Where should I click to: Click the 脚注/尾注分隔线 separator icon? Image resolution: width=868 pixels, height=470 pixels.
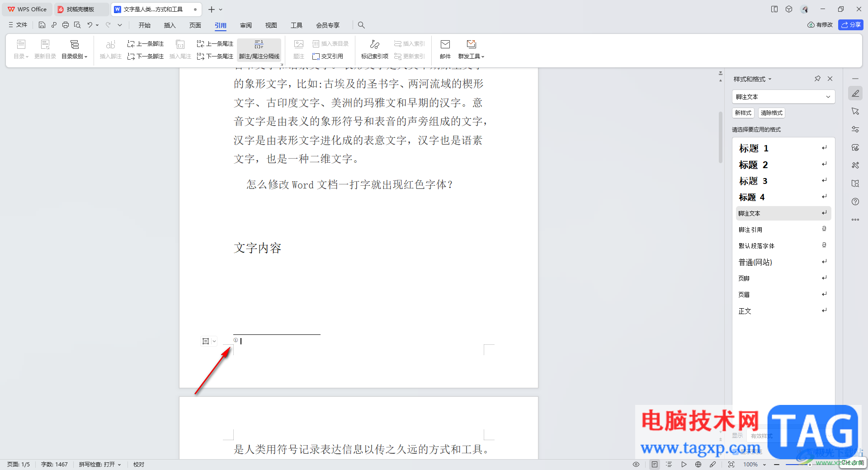click(x=259, y=49)
